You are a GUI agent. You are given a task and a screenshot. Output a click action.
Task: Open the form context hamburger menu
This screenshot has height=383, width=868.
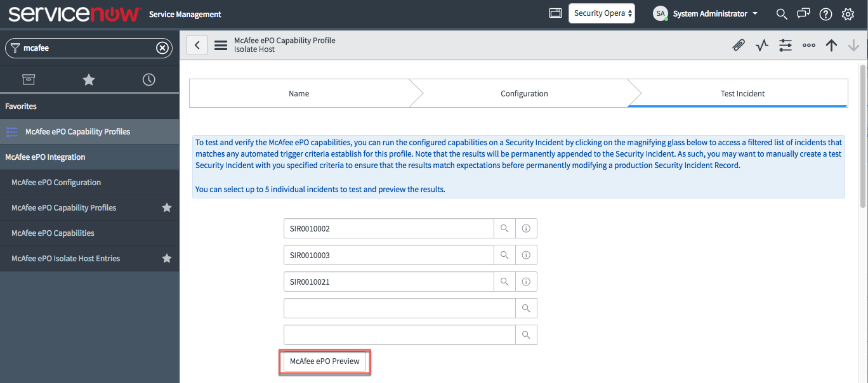point(221,45)
